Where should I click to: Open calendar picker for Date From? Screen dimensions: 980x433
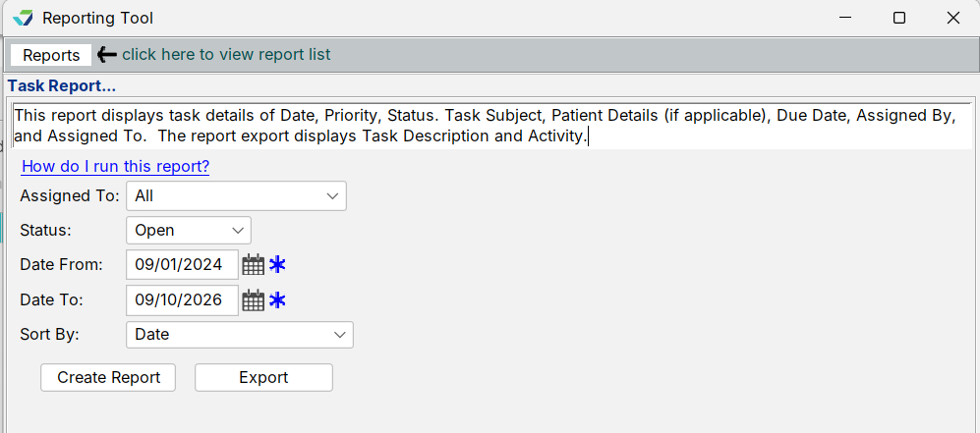(x=254, y=264)
